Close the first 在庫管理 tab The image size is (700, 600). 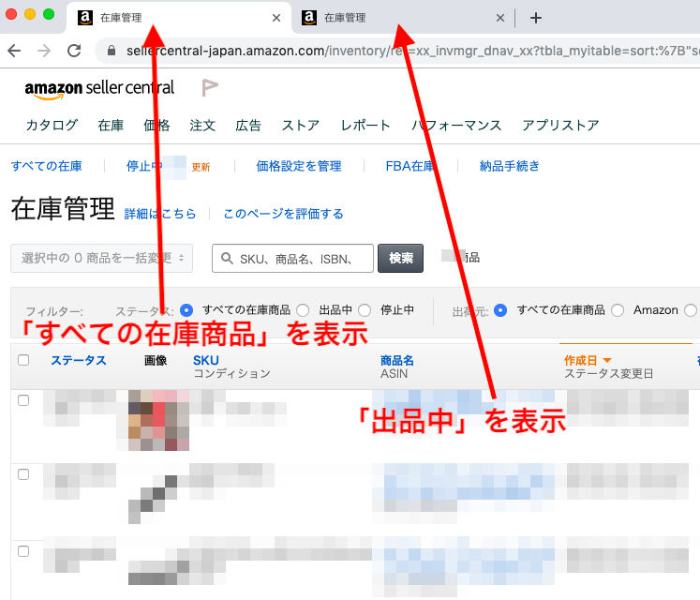(x=276, y=18)
